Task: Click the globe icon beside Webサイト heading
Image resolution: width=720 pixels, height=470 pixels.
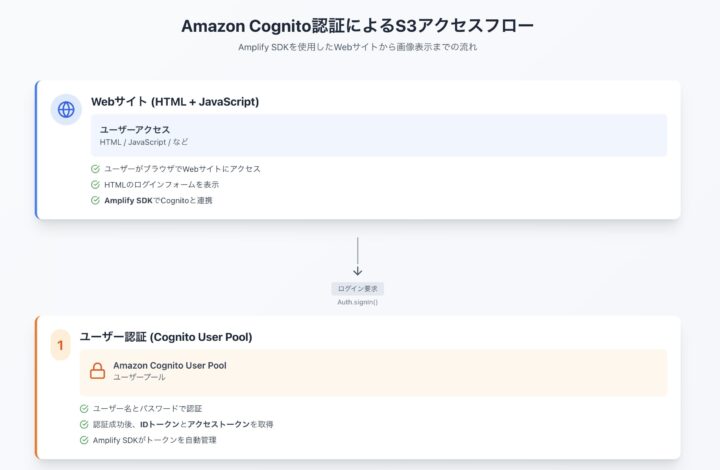Action: [x=66, y=109]
